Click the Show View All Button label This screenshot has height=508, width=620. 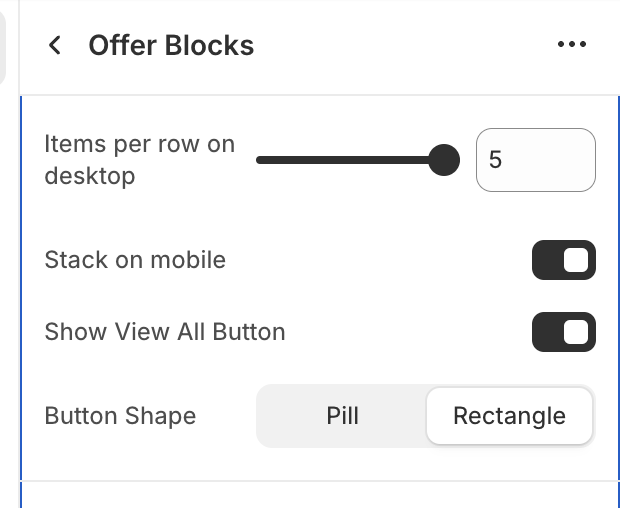(x=165, y=332)
